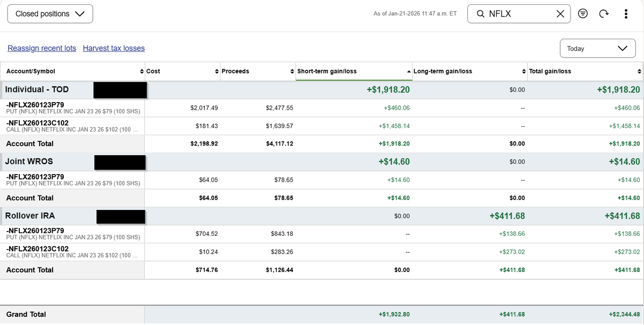Click the Harvest tax losses link

(114, 48)
